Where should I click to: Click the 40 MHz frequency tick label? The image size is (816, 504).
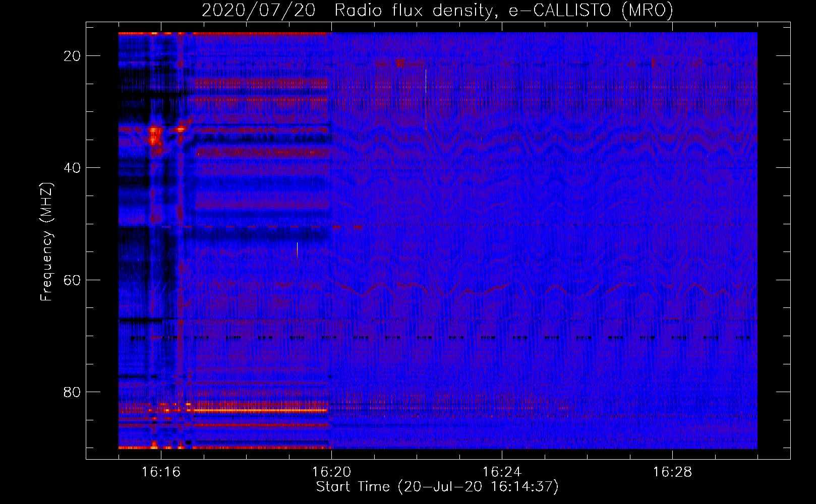[72, 168]
